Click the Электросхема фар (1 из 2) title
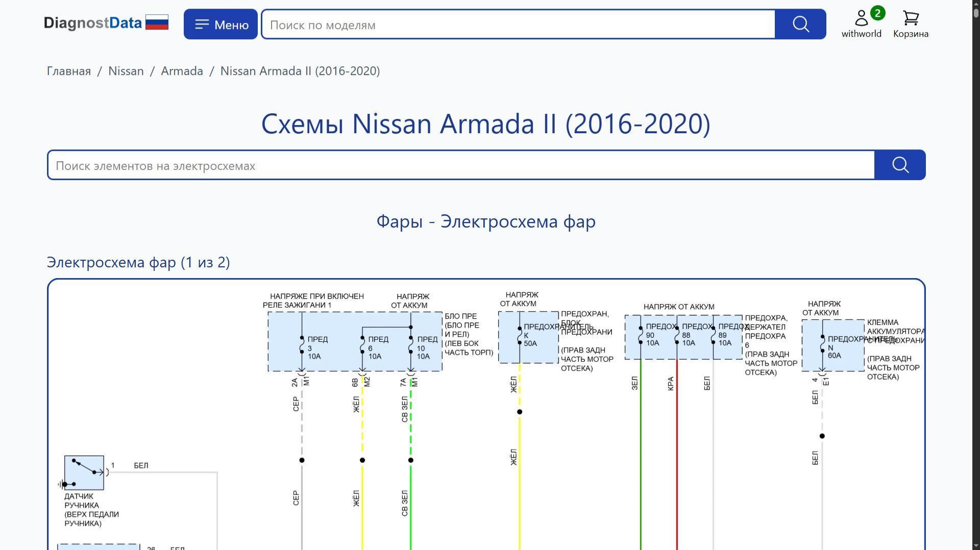 pyautogui.click(x=138, y=262)
